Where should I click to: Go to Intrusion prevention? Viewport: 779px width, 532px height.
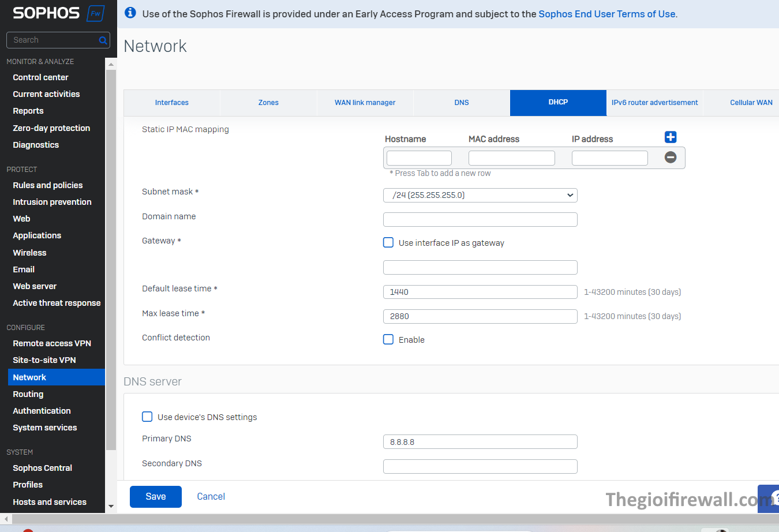(52, 202)
